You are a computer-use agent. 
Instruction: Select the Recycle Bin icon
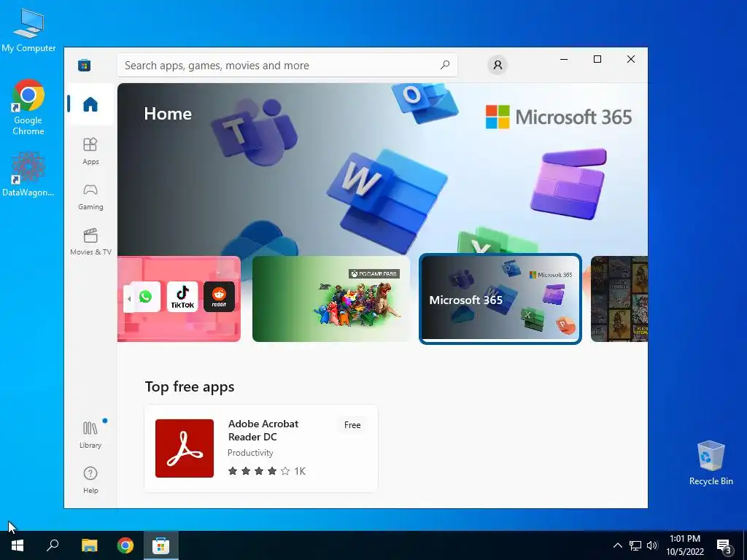point(711,463)
